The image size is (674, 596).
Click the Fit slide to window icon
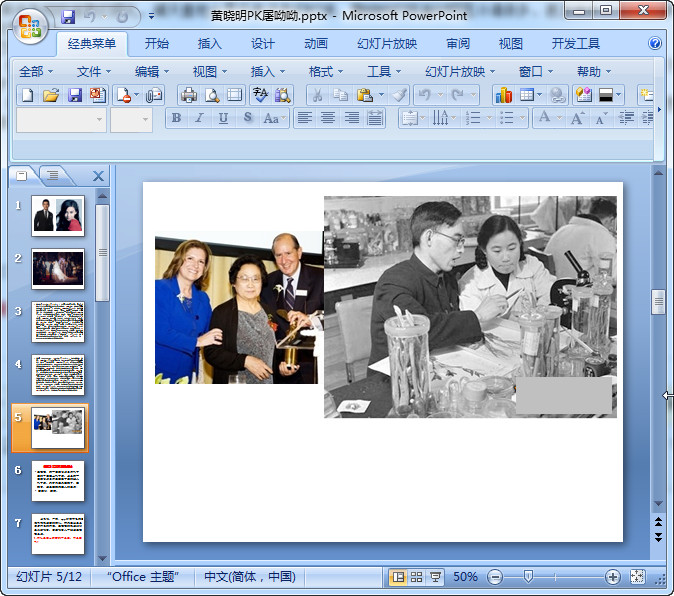pos(638,577)
